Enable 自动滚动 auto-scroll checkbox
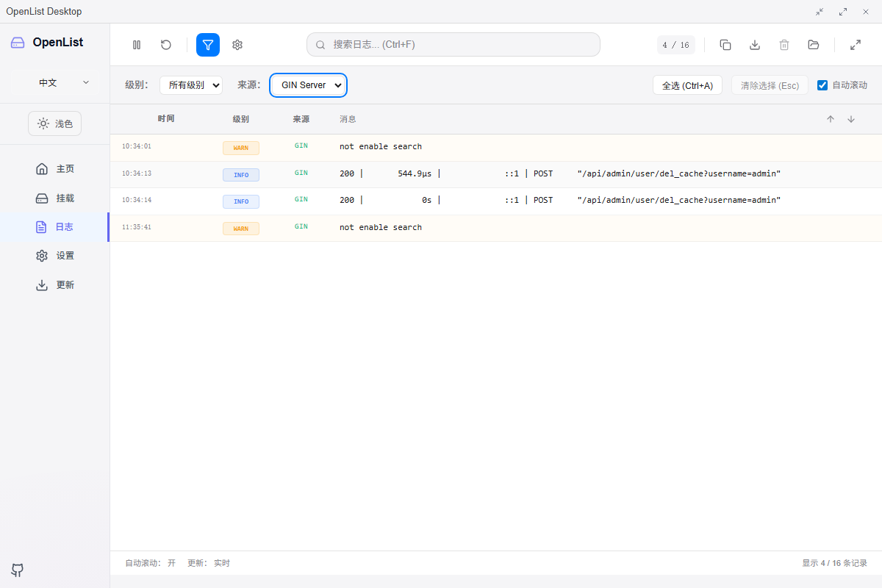882x588 pixels. 822,85
